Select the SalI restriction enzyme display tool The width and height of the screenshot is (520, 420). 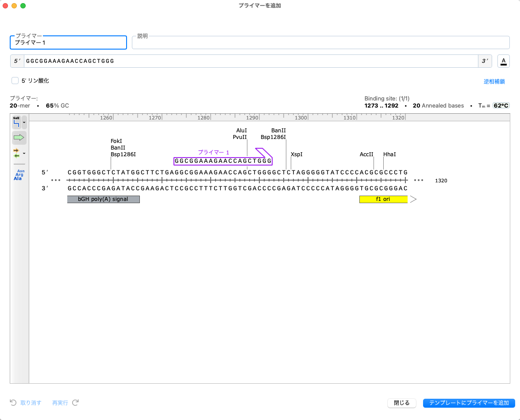16,122
